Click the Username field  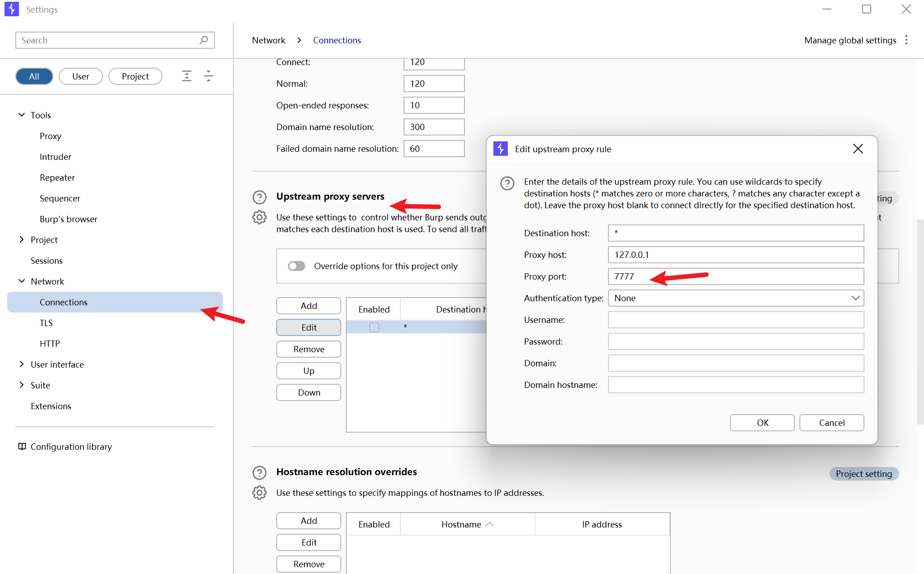(736, 320)
